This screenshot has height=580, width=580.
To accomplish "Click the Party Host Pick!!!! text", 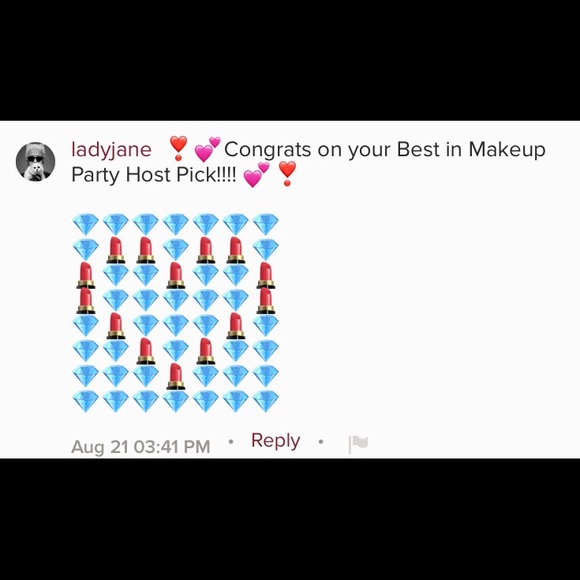I will point(154,175).
